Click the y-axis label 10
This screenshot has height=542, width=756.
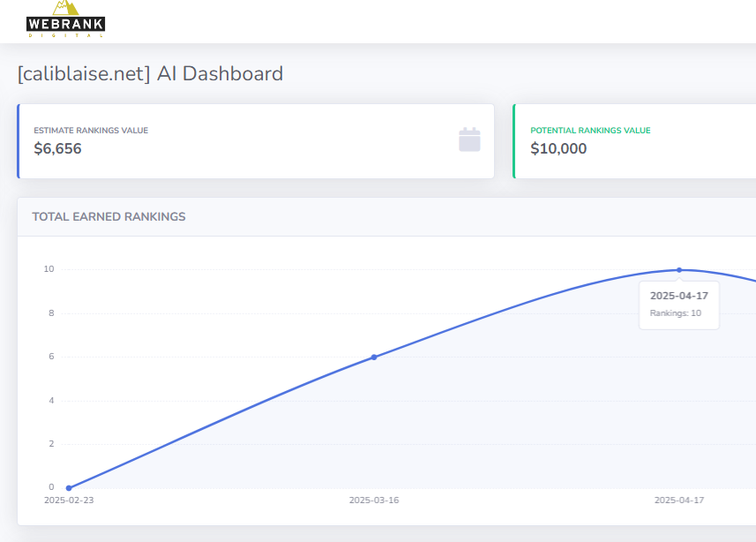tap(49, 269)
